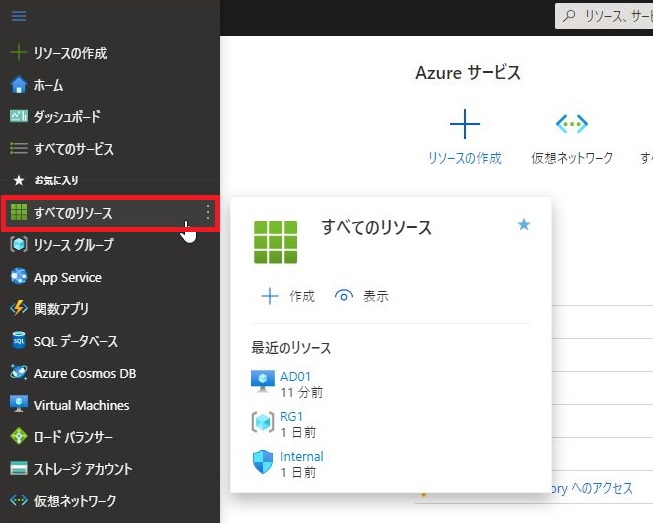
Task: Click the ダッシュボード chart icon
Action: click(x=18, y=116)
